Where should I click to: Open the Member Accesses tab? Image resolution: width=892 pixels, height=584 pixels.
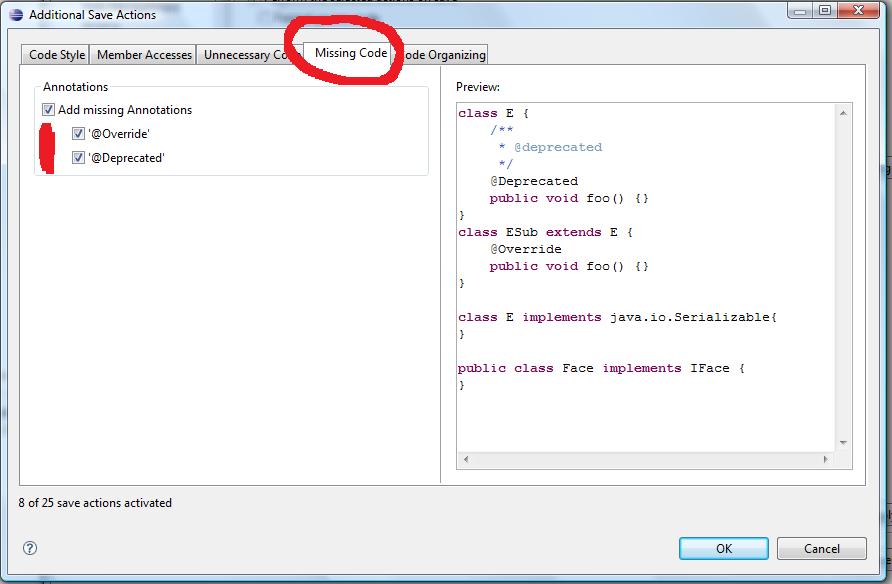click(144, 55)
